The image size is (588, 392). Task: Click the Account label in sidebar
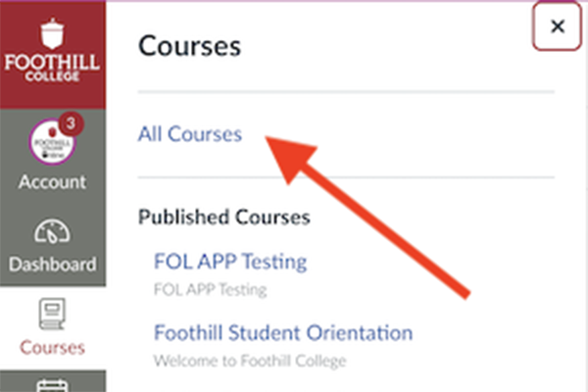[x=51, y=182]
